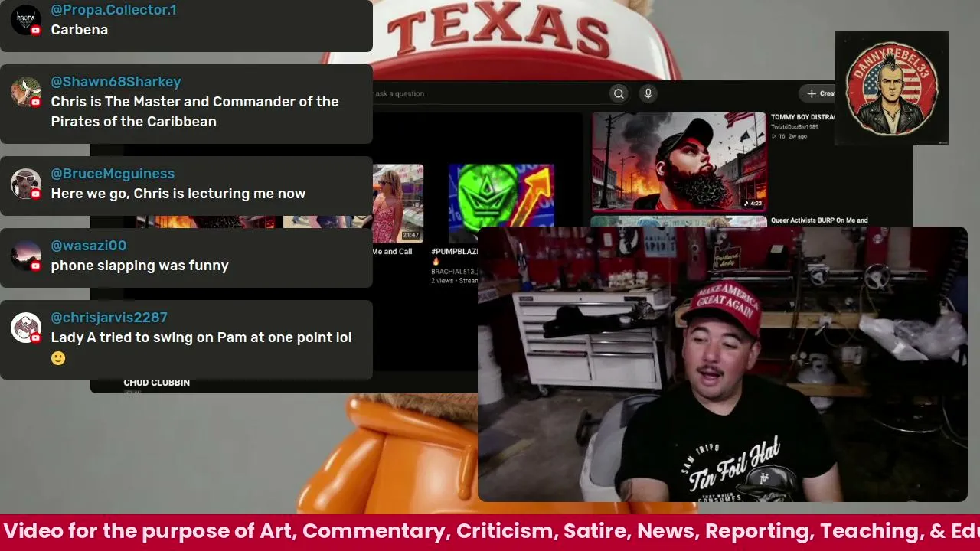Click the 'CHUD CLUBBIN' title text
Screen dimensions: 980x551
coord(157,382)
